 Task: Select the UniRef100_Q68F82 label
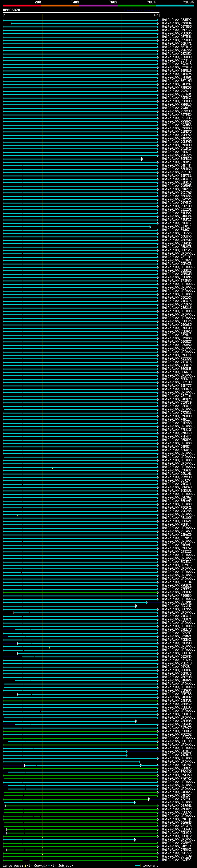[177, 653]
